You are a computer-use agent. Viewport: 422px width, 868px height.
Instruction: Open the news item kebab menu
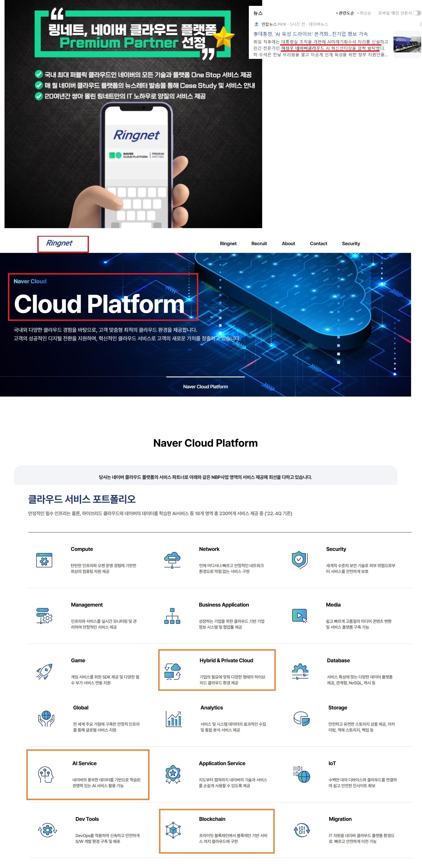click(x=420, y=24)
